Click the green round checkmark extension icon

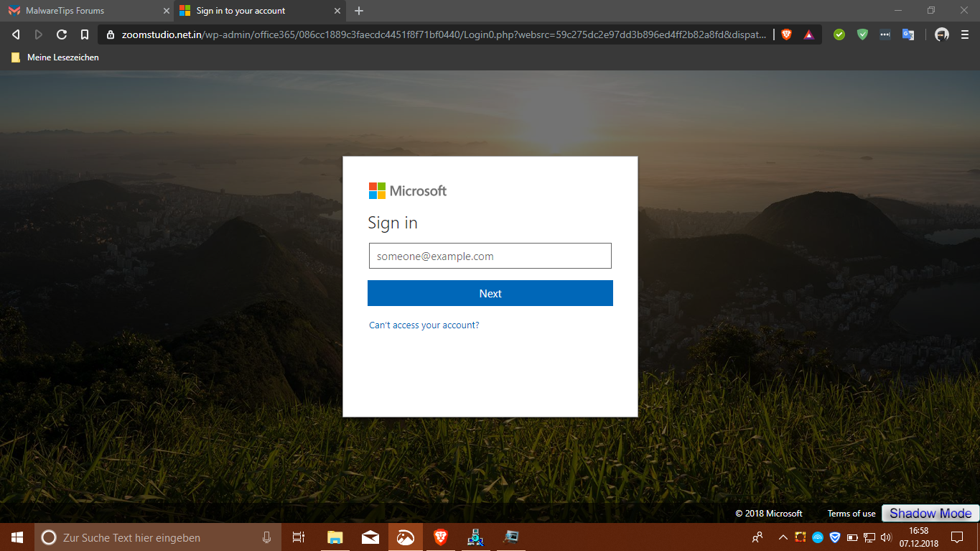click(839, 34)
